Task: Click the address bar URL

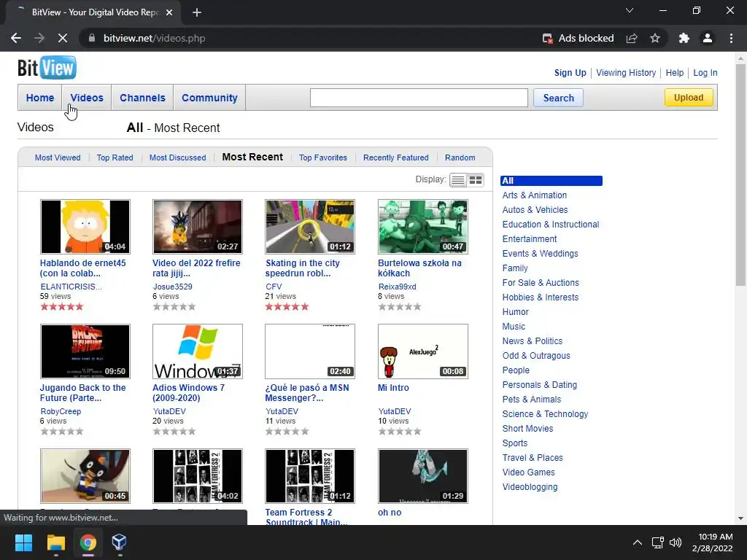Action: point(155,38)
